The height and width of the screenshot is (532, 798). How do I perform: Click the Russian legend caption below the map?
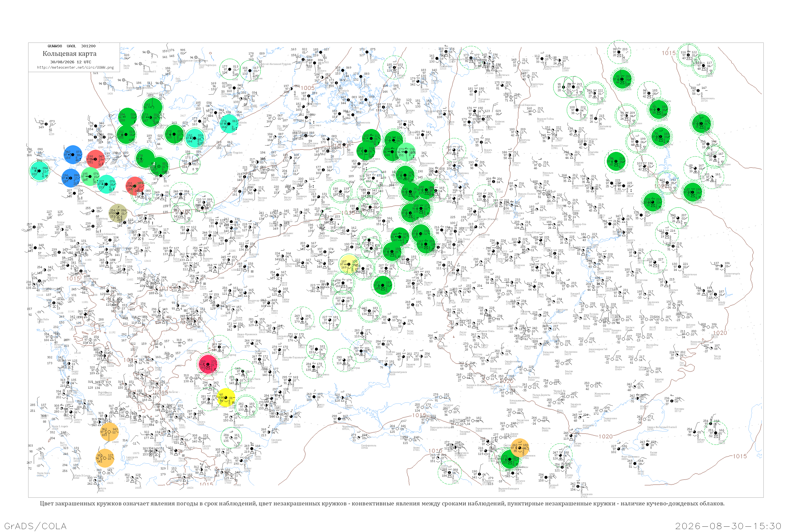(382, 504)
